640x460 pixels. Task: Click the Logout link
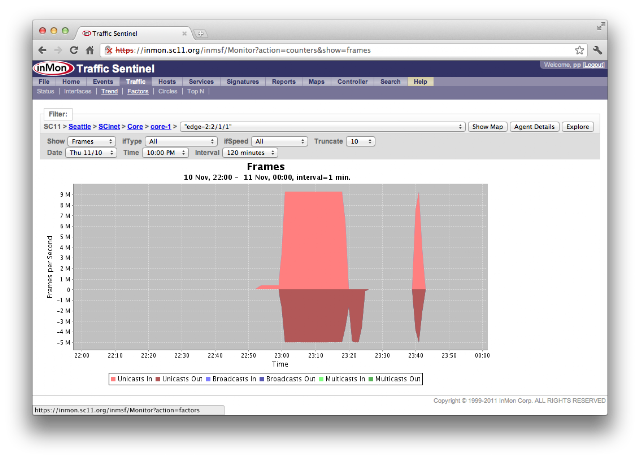coord(593,65)
